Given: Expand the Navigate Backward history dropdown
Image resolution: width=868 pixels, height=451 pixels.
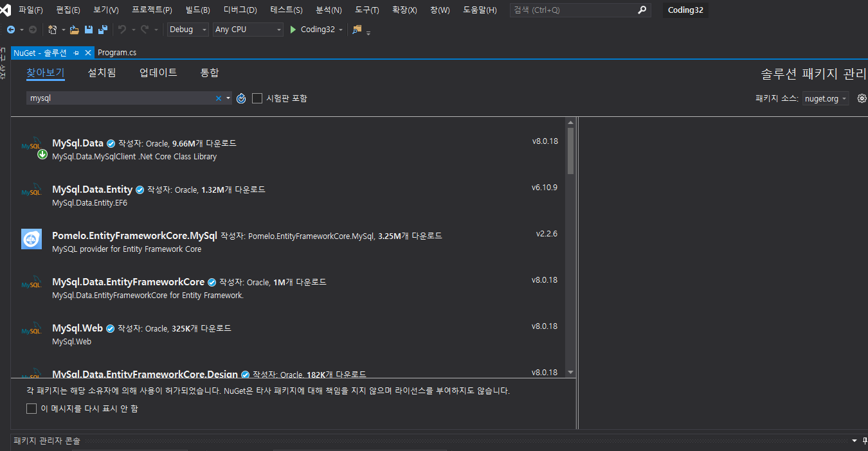Looking at the screenshot, I should [x=21, y=30].
